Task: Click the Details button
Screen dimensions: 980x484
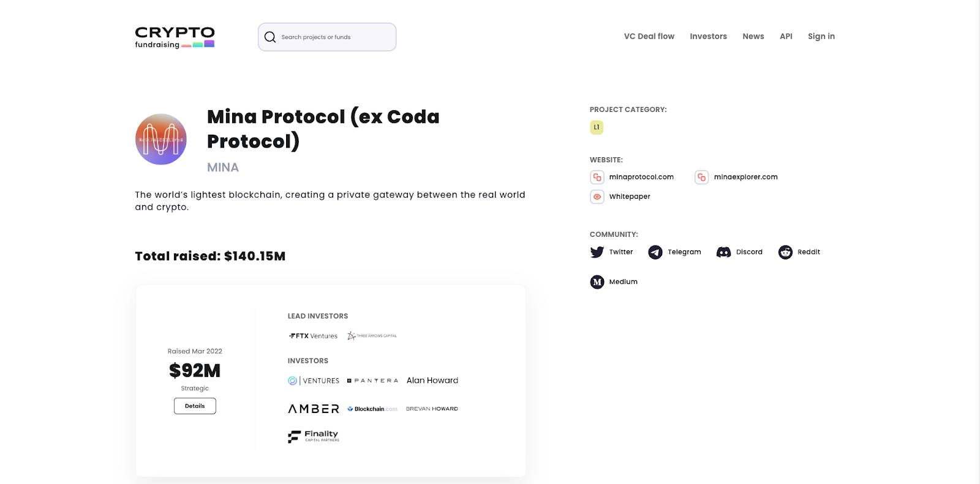Action: 195,406
